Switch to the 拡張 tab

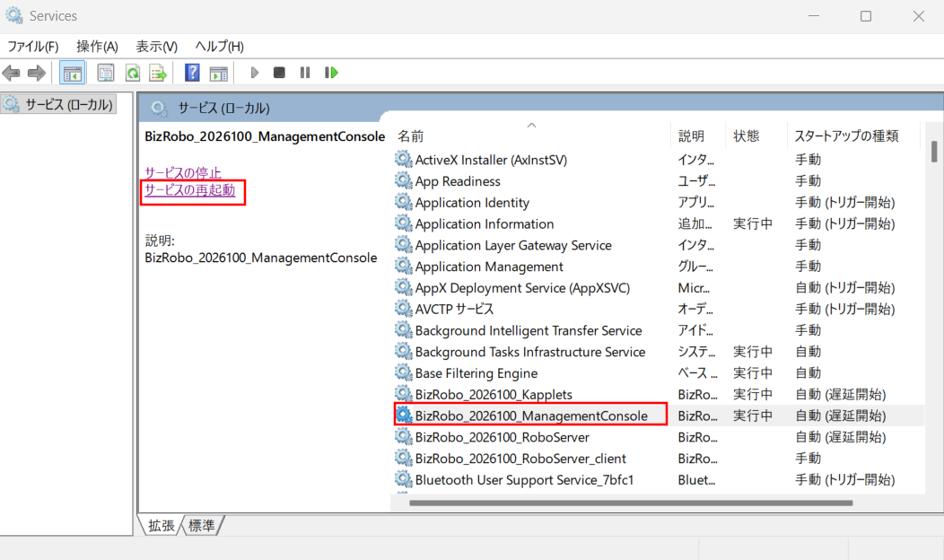pos(161,526)
